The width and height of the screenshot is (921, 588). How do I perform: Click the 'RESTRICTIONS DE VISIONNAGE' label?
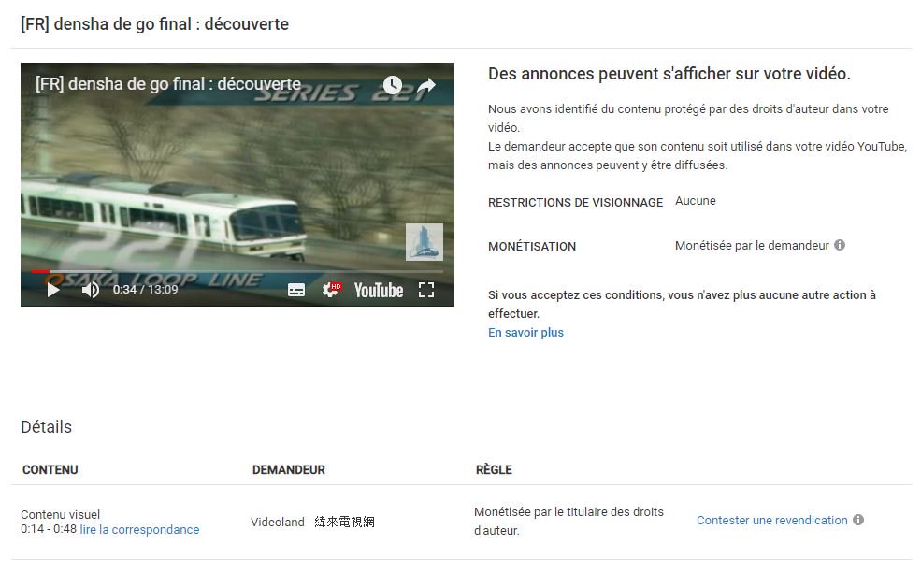576,203
